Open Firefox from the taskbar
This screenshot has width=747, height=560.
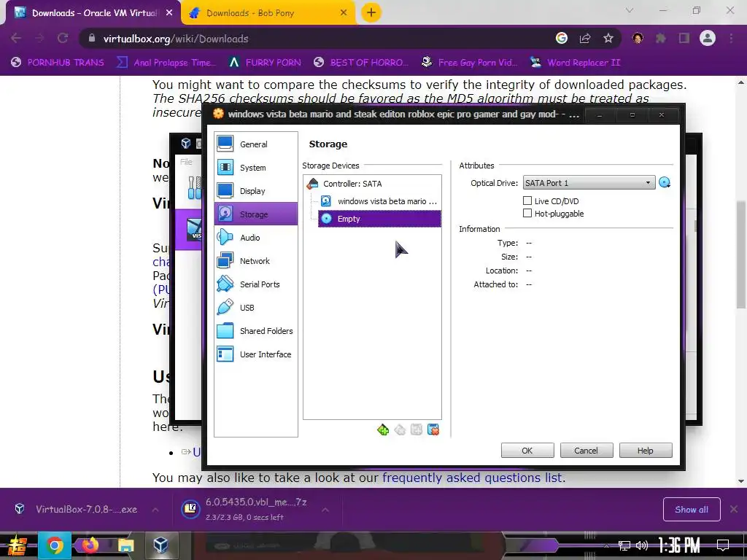point(90,545)
